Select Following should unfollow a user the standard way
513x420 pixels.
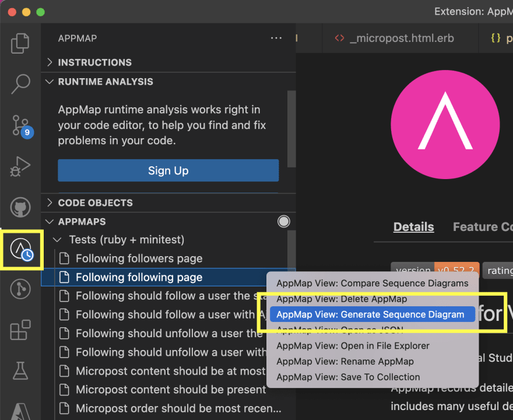click(x=154, y=333)
